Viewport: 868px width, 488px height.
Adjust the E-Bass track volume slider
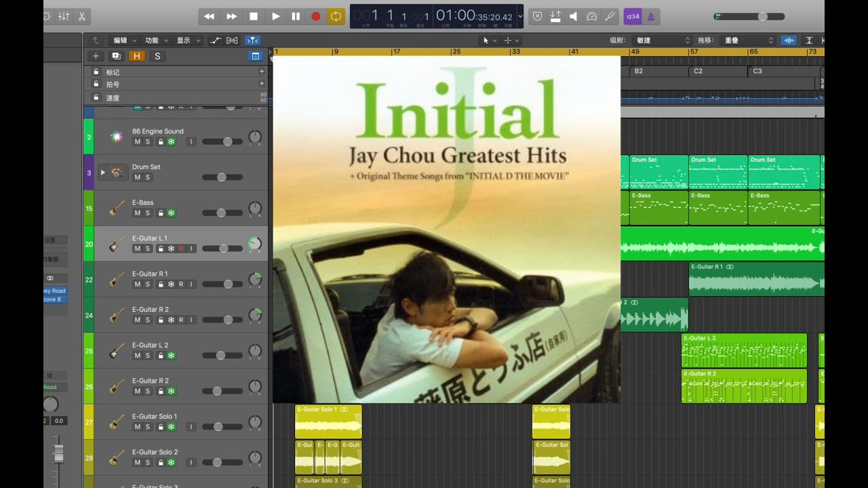tap(222, 213)
